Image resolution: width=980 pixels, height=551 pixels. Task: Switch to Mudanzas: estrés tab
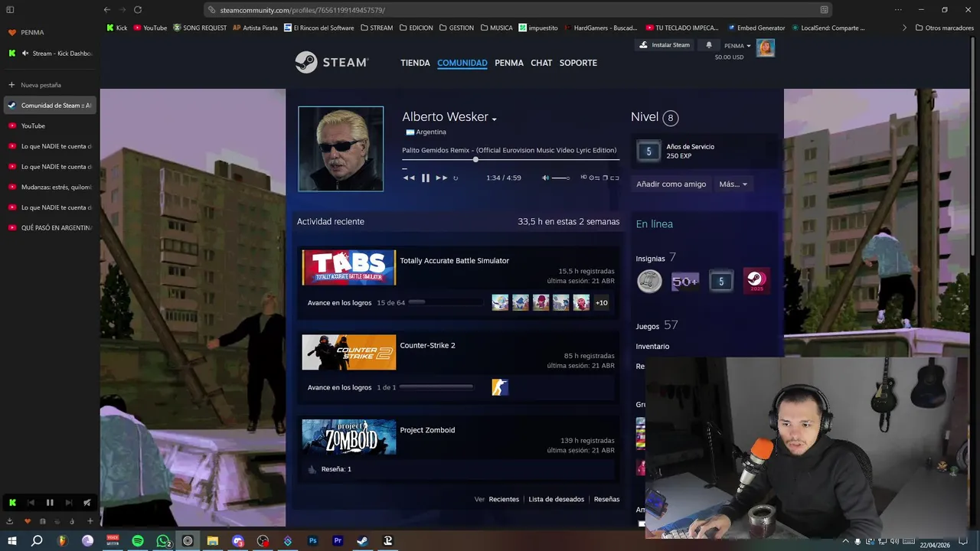click(x=50, y=187)
